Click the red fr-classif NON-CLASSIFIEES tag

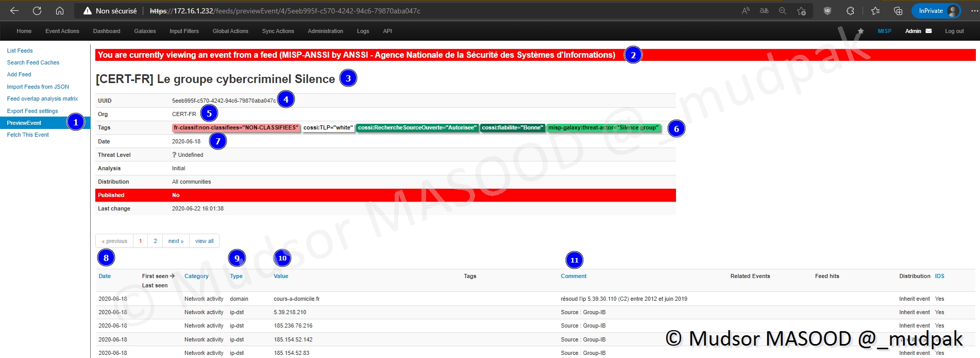coord(236,127)
